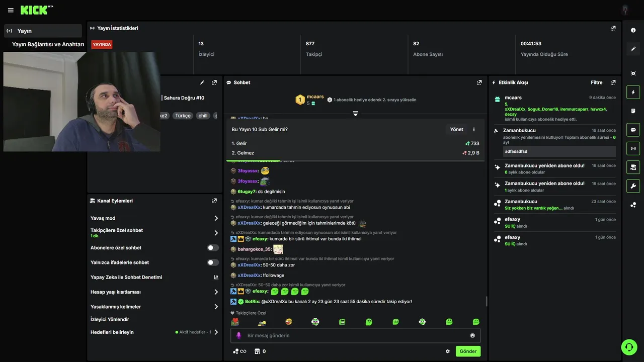Pop out the Yayın İstatistikleri panel
This screenshot has width=644, height=362.
[x=613, y=28]
